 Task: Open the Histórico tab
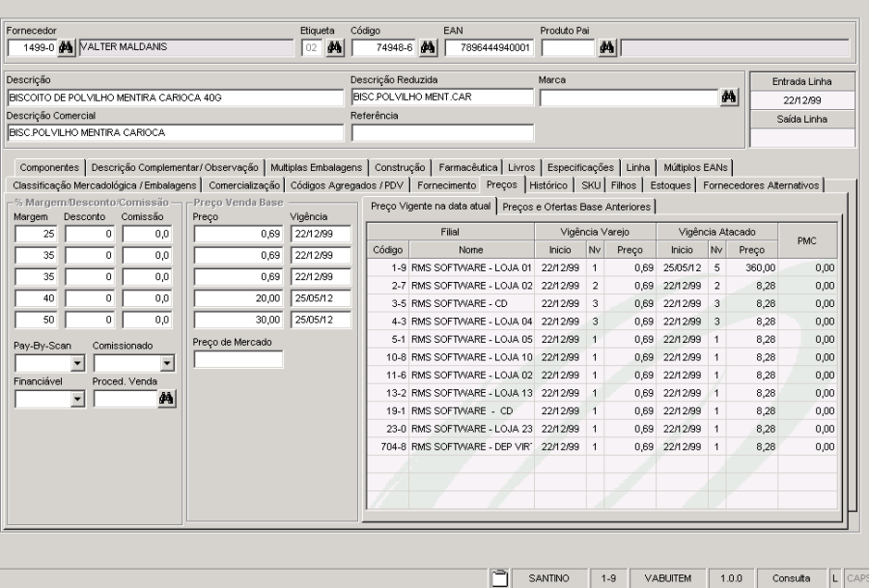point(548,185)
